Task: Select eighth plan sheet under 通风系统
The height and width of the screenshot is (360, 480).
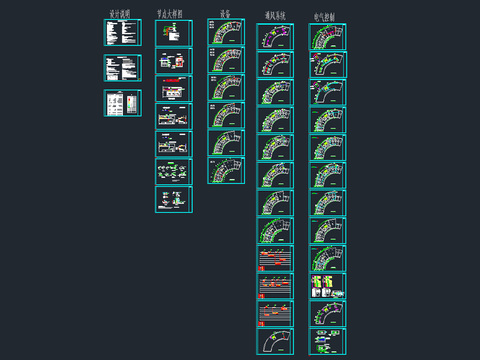Action: tap(275, 231)
